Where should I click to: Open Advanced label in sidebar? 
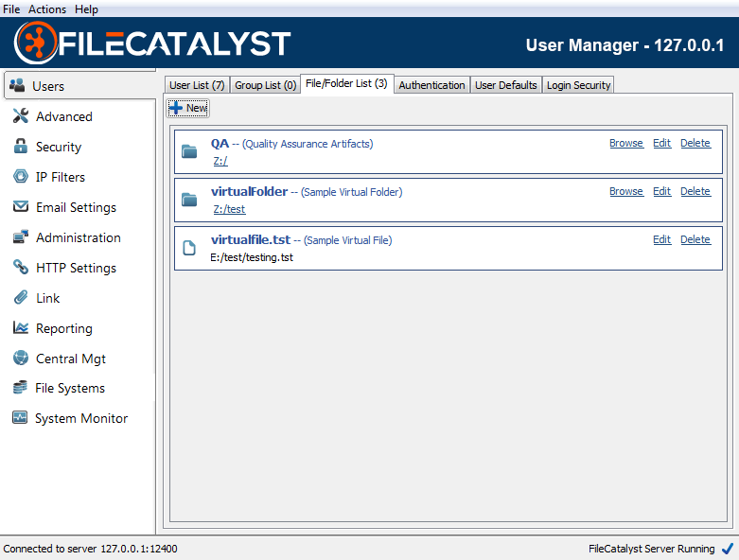[64, 116]
